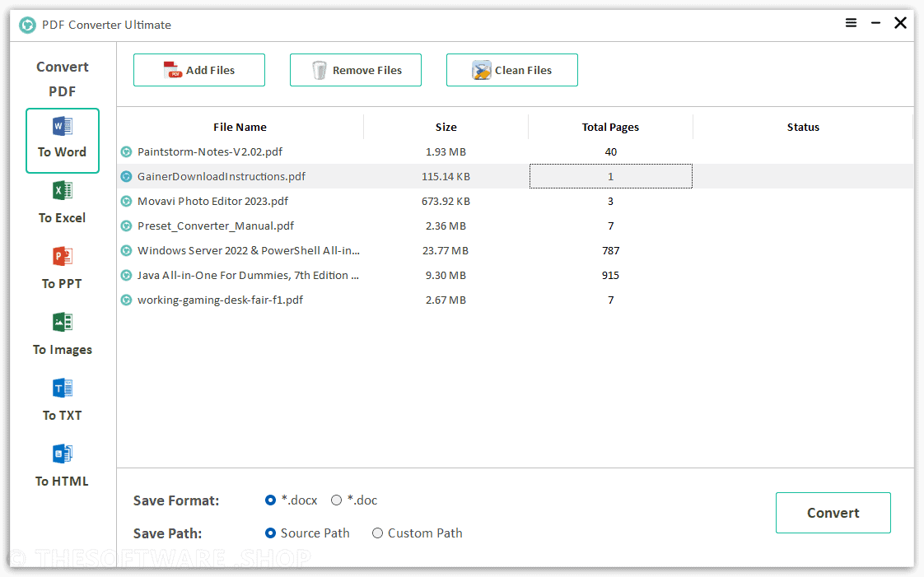Screen dimensions: 924x577
Task: Click the PDF Converter Ultimate app logo
Action: coord(27,25)
